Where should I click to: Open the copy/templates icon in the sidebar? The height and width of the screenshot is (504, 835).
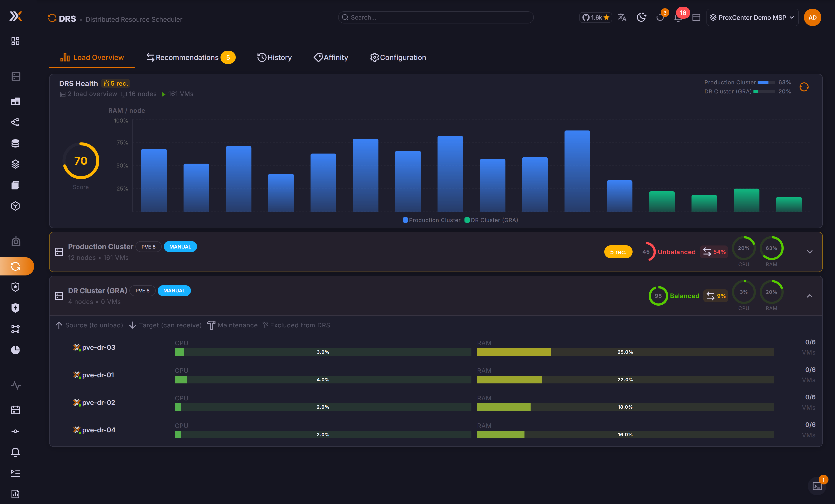pos(15,185)
